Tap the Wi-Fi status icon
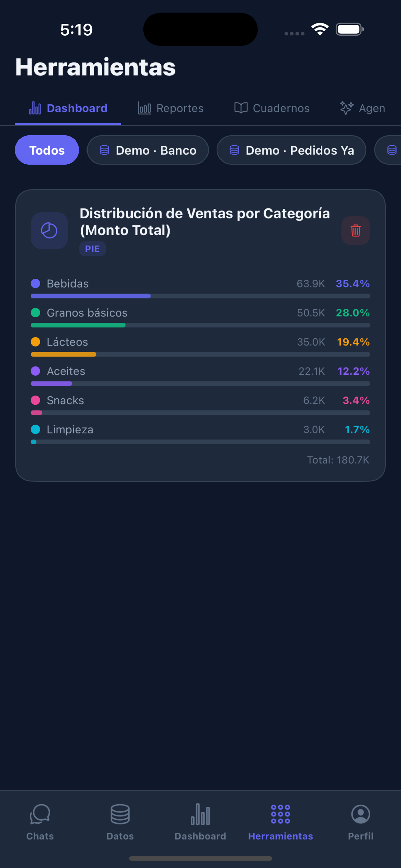Viewport: 401px width, 868px height. 320,29
